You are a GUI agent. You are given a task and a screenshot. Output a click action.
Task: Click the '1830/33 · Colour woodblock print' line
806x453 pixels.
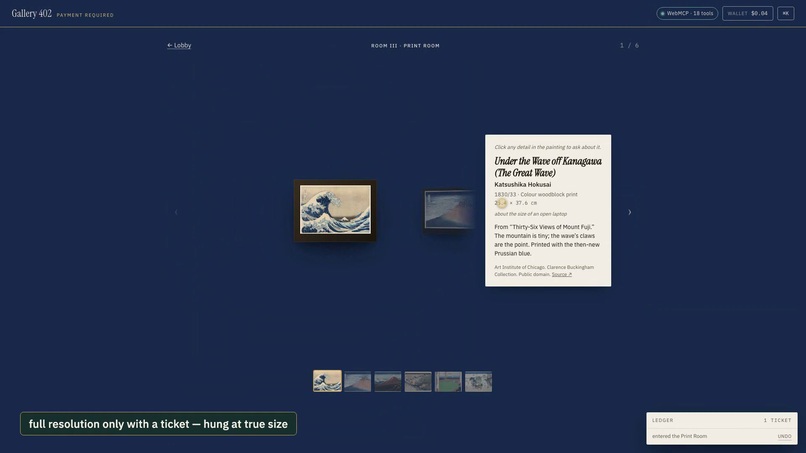click(536, 194)
